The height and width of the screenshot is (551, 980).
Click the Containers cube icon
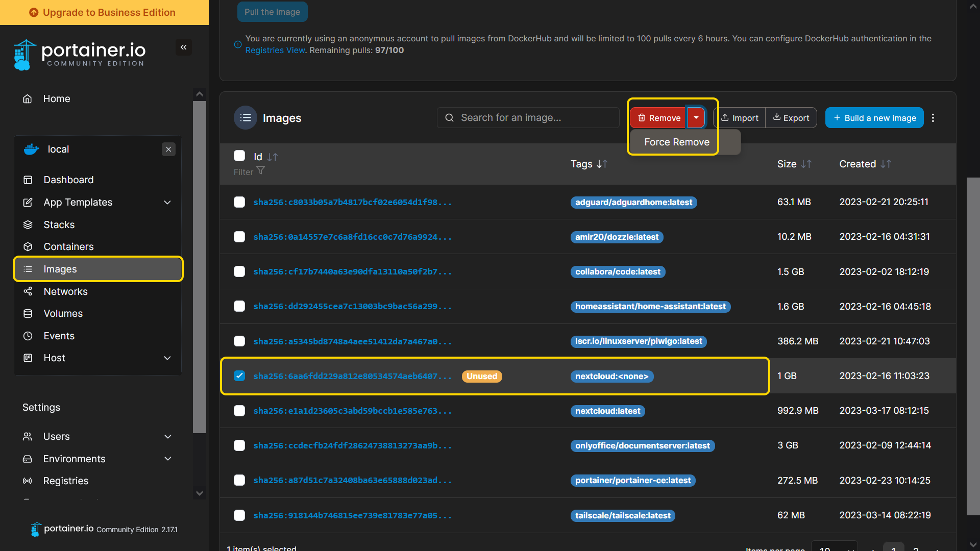tap(28, 247)
